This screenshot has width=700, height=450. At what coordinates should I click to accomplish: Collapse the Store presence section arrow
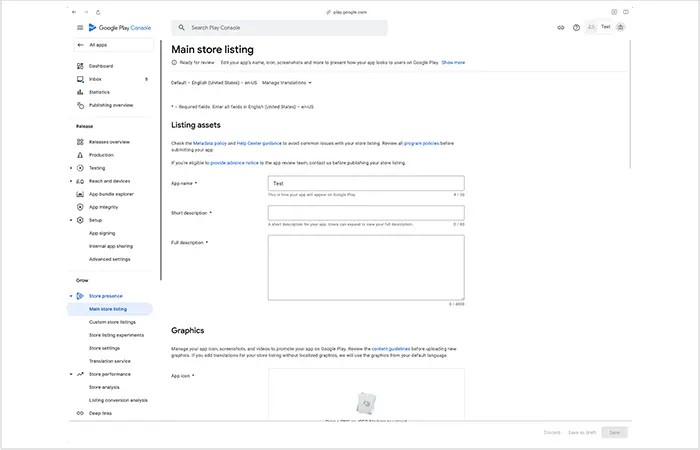pyautogui.click(x=71, y=296)
